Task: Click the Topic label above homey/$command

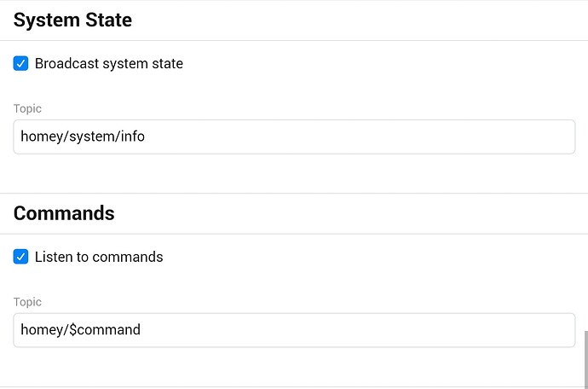Action: [27, 302]
